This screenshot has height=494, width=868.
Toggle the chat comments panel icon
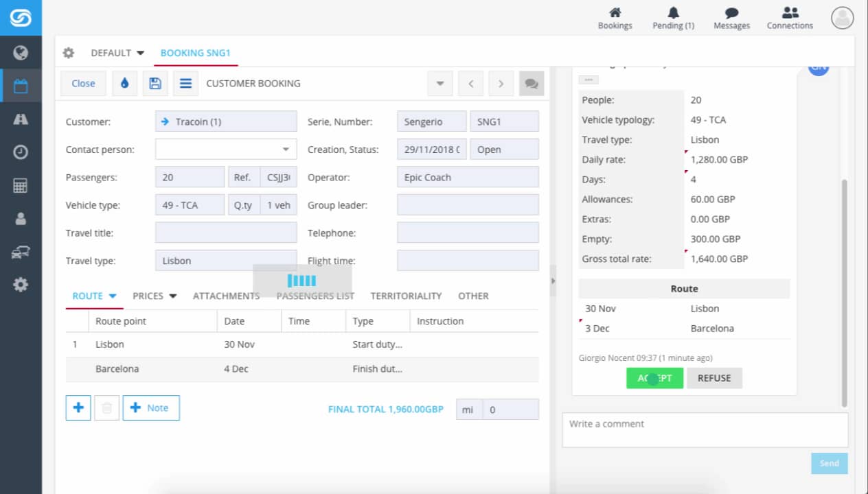(x=532, y=83)
